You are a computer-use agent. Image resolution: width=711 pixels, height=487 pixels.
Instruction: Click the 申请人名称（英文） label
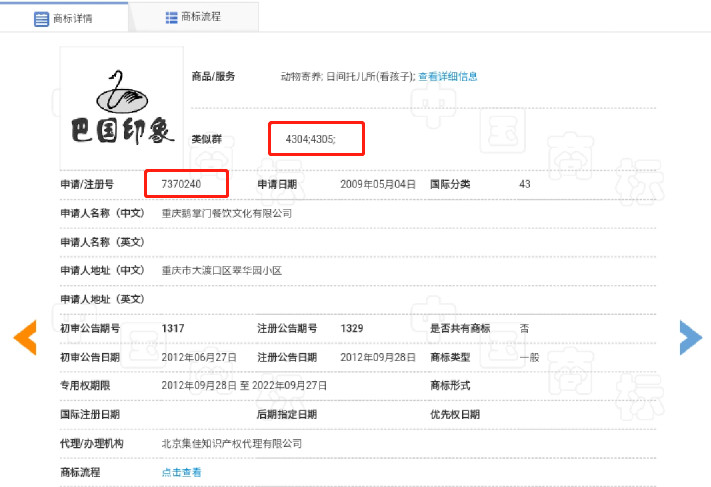click(102, 242)
